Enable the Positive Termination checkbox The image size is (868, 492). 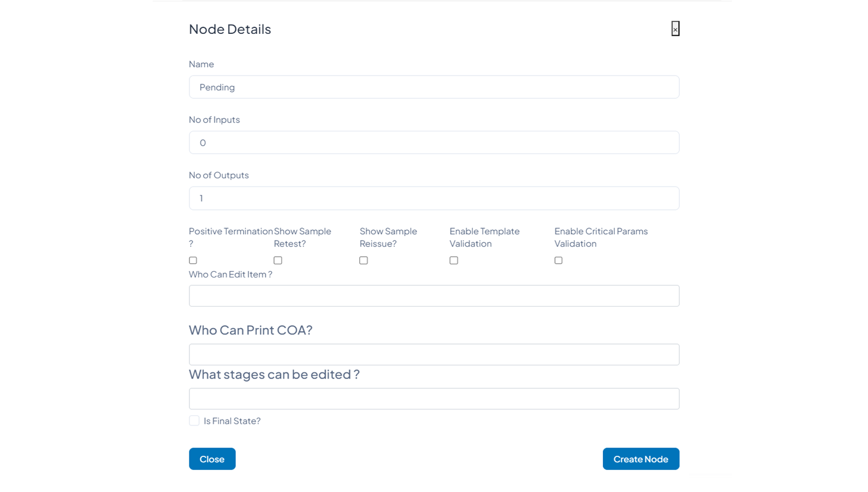(193, 260)
